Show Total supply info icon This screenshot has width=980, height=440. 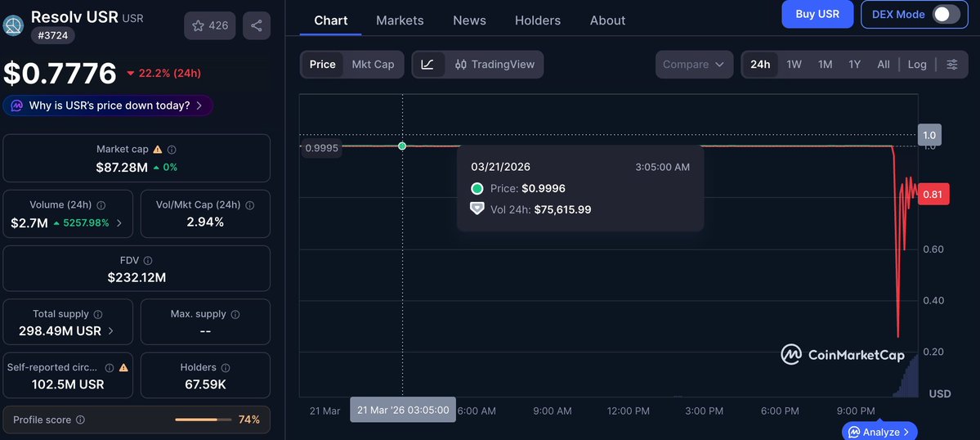(98, 314)
